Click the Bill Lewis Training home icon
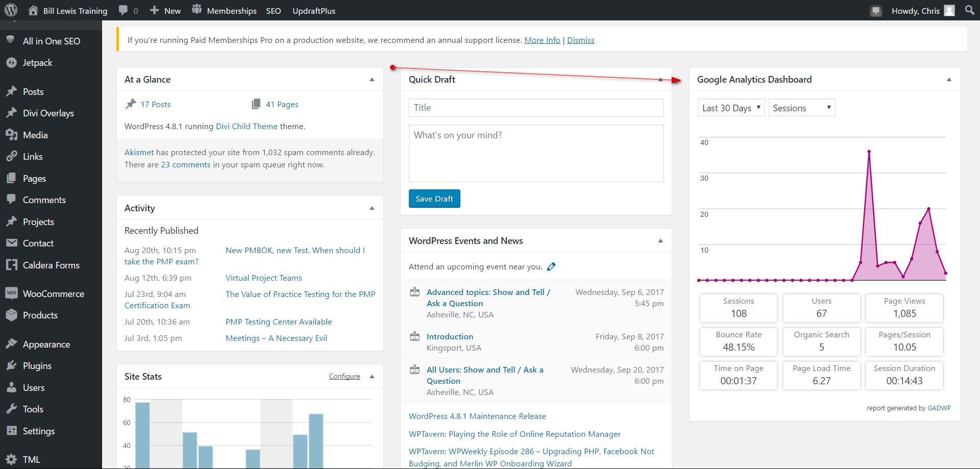The image size is (980, 469). (33, 10)
